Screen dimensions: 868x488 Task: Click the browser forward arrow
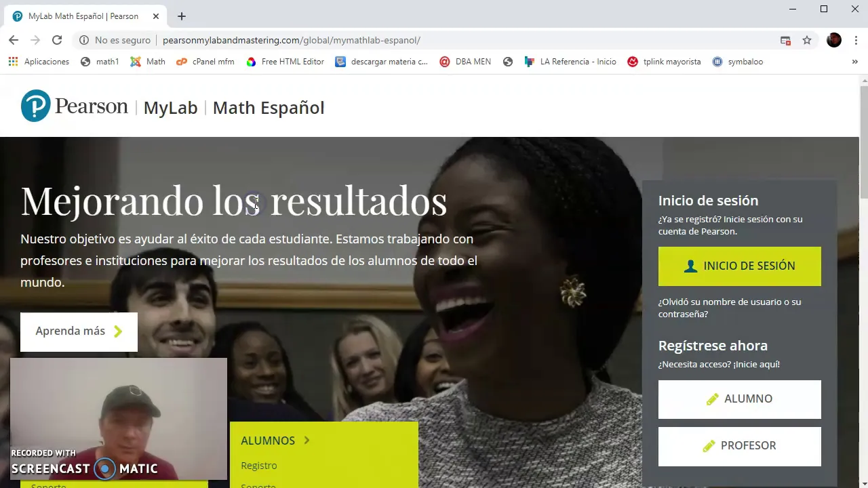[x=35, y=40]
